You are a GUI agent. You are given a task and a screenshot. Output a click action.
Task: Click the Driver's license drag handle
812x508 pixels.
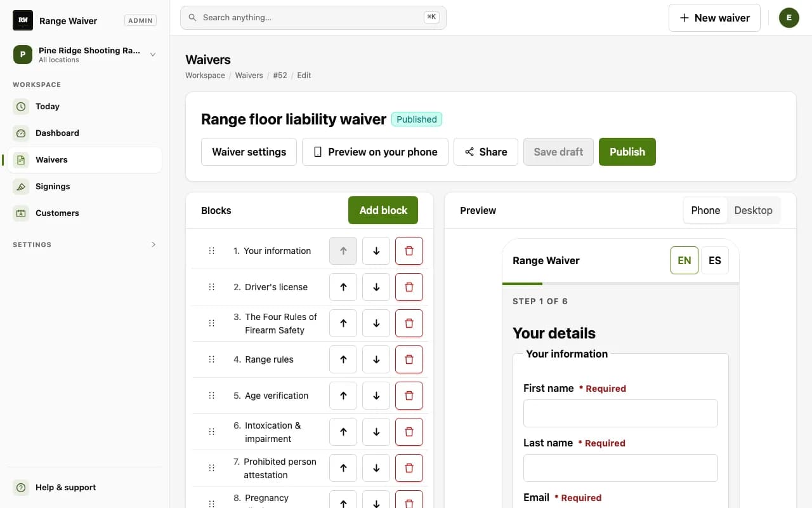(212, 287)
